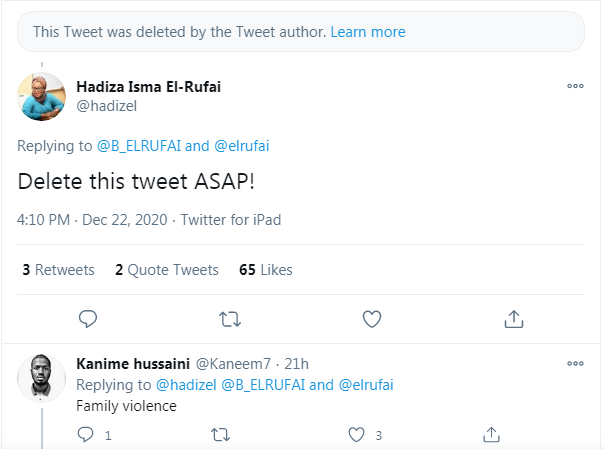View the 2 Quote Tweets
This screenshot has width=604, height=449.
tap(166, 270)
